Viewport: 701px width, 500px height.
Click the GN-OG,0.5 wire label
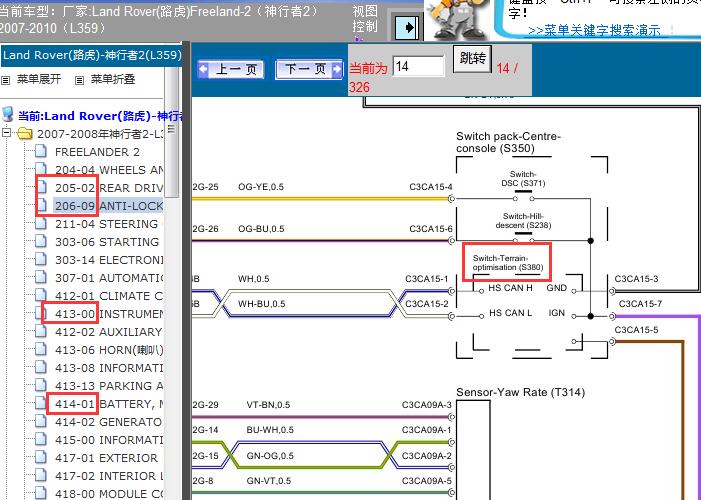(270, 456)
